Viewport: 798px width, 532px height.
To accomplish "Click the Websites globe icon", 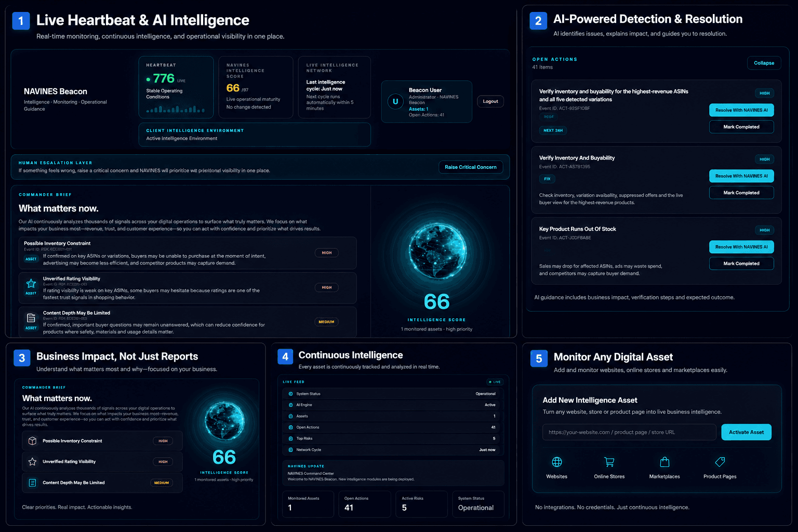I will (557, 462).
